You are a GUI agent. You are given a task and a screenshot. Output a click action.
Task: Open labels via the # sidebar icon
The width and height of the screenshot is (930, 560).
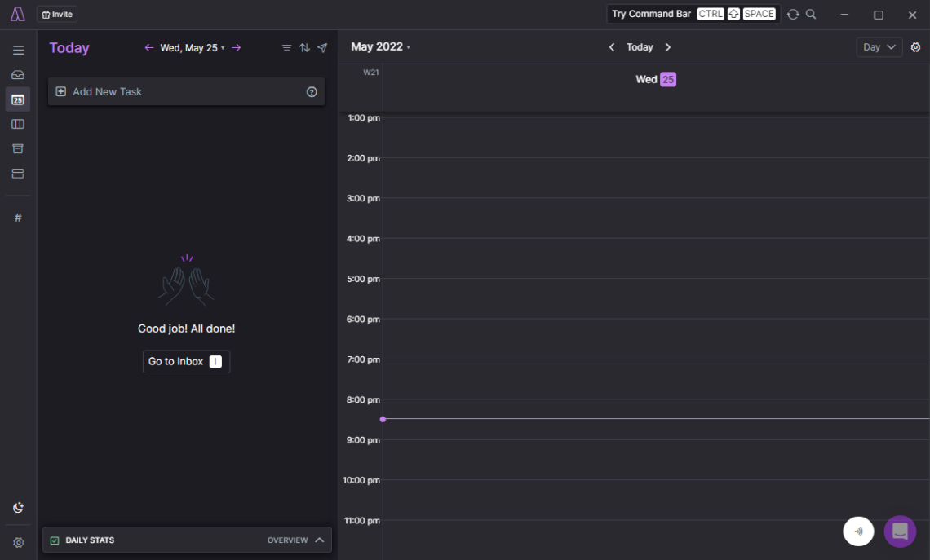coord(18,217)
